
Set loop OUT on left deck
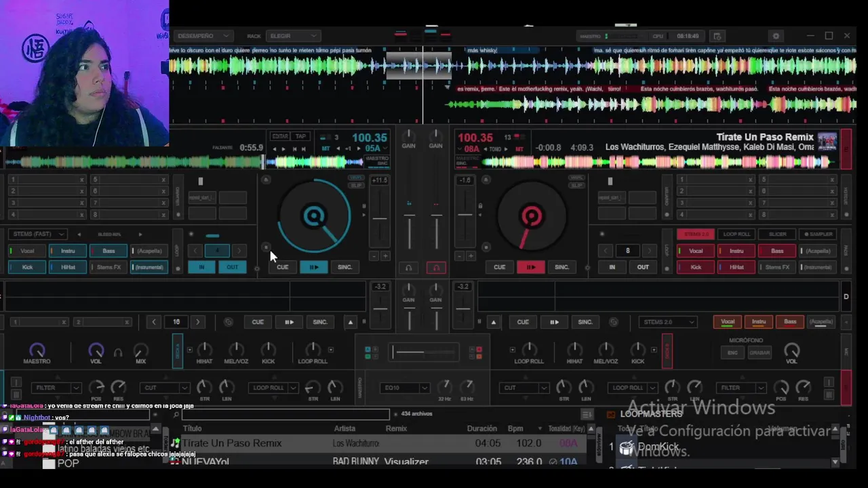coord(232,267)
